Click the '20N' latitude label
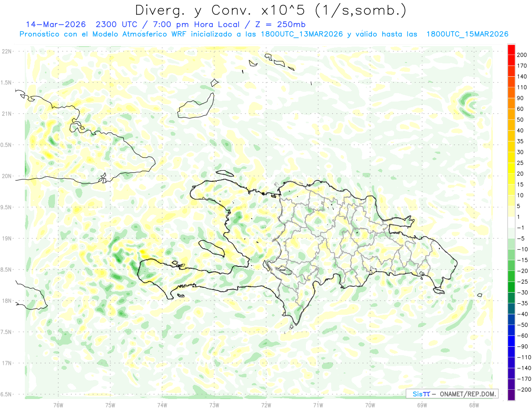Viewport: 532px width, 411px height. click(x=7, y=176)
